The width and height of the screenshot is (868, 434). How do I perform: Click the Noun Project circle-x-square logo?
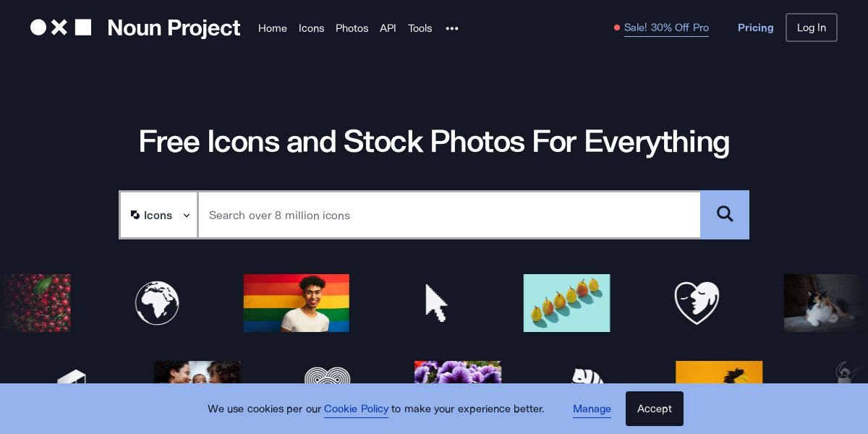(61, 27)
